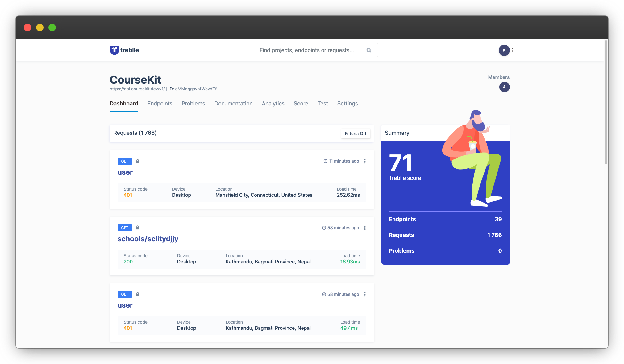The height and width of the screenshot is (364, 624).
Task: Open options menu for schools/sclitydjjy request
Action: [365, 228]
